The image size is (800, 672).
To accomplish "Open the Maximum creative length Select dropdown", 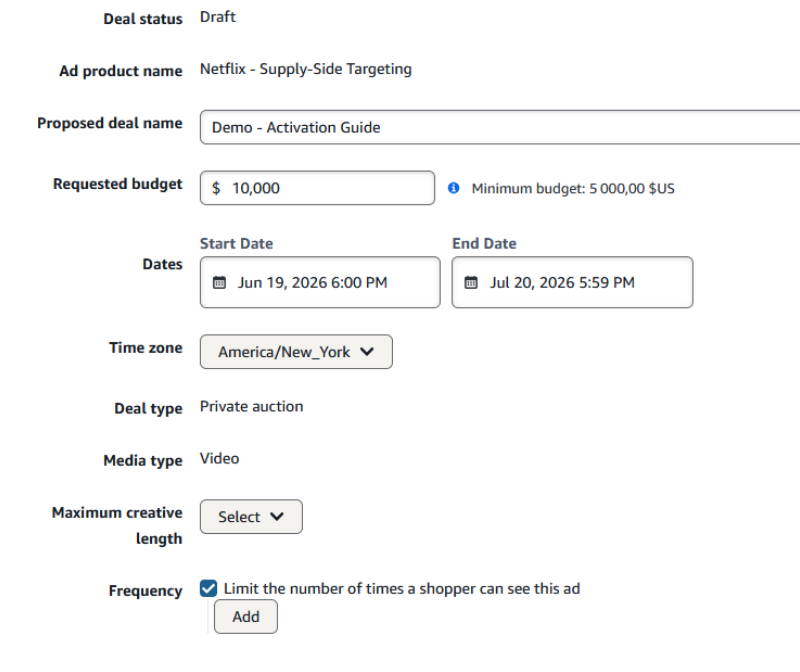I will click(251, 516).
